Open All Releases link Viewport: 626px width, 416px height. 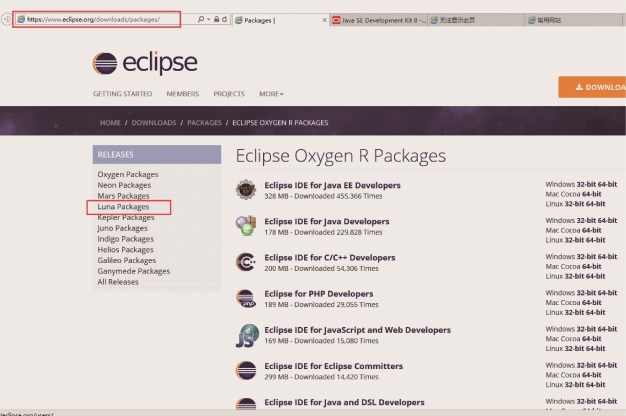[118, 282]
